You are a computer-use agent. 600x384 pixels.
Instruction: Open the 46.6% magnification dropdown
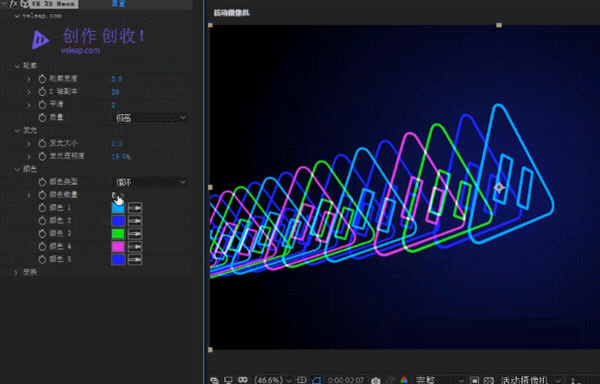pos(272,380)
